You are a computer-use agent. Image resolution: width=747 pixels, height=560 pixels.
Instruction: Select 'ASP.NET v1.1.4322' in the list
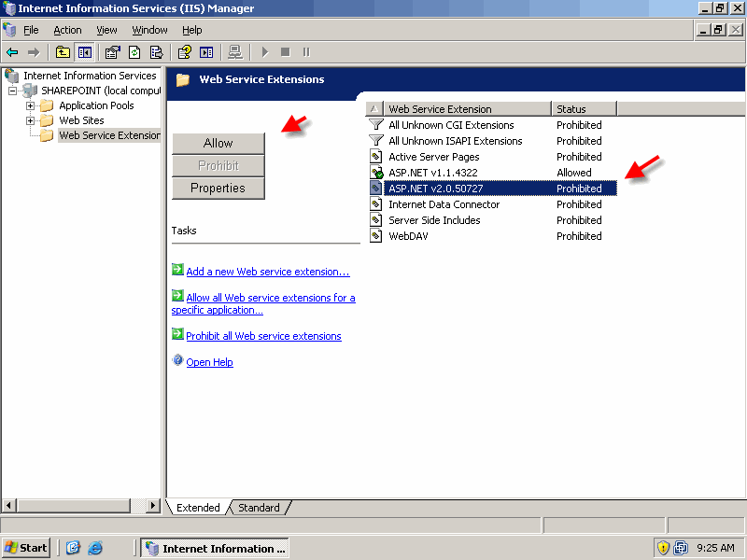433,173
